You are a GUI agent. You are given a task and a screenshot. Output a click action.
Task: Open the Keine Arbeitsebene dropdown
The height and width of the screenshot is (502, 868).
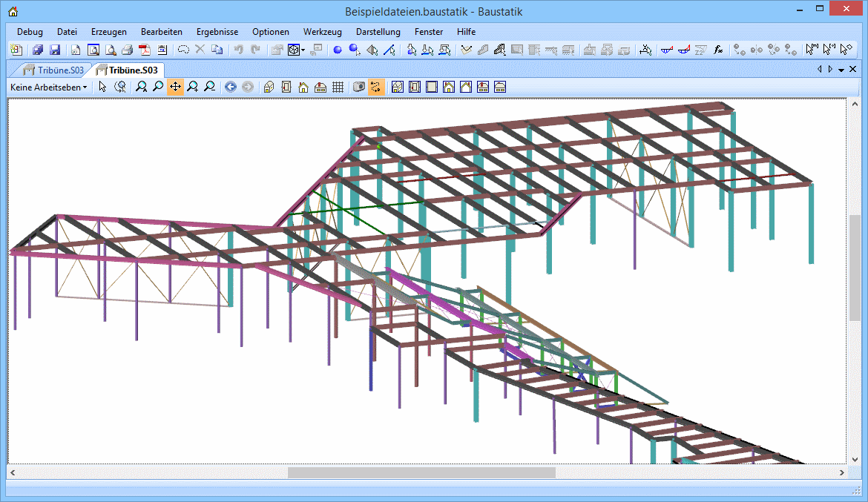pos(48,87)
